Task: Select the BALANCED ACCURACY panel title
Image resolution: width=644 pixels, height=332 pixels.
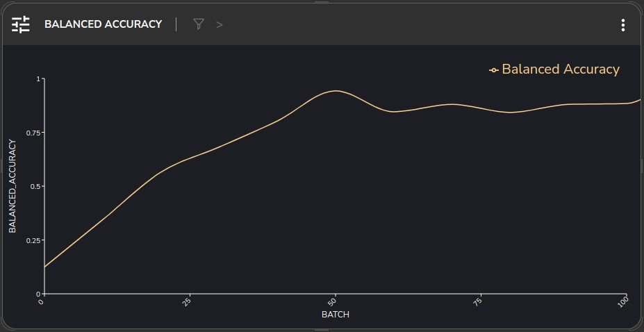Action: [x=103, y=24]
